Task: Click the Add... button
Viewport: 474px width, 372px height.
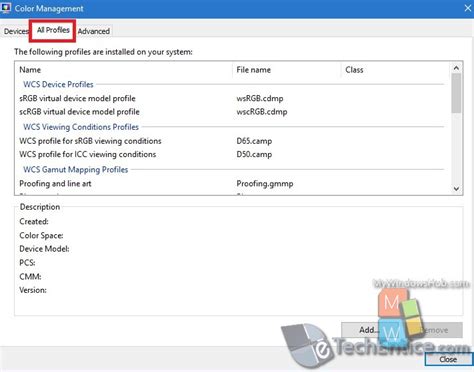Action: 368,330
